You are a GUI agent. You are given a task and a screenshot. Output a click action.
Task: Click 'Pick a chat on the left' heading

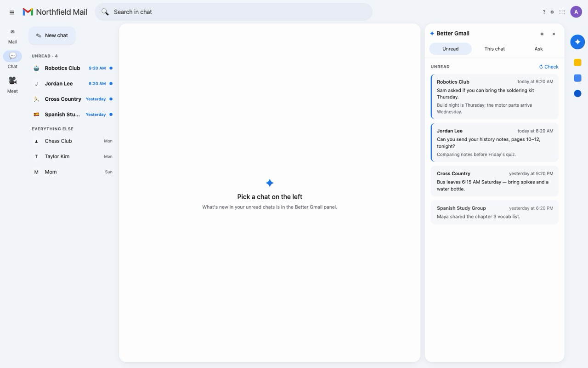pos(270,197)
